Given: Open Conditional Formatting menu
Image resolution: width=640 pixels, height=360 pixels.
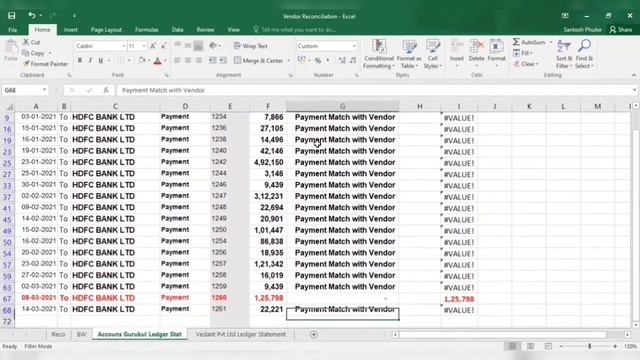Looking at the screenshot, I should click(x=379, y=54).
